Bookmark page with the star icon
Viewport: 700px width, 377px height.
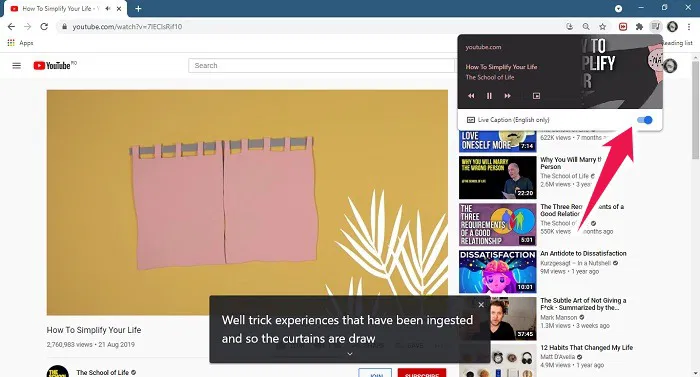click(603, 27)
